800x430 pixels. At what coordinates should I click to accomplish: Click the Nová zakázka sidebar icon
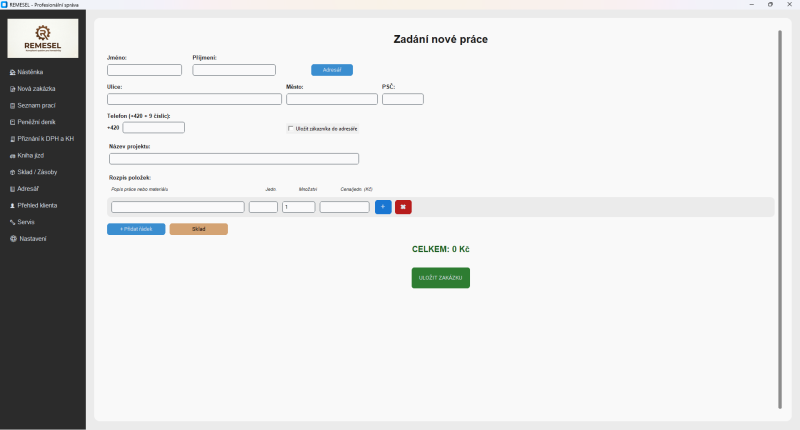(12, 89)
